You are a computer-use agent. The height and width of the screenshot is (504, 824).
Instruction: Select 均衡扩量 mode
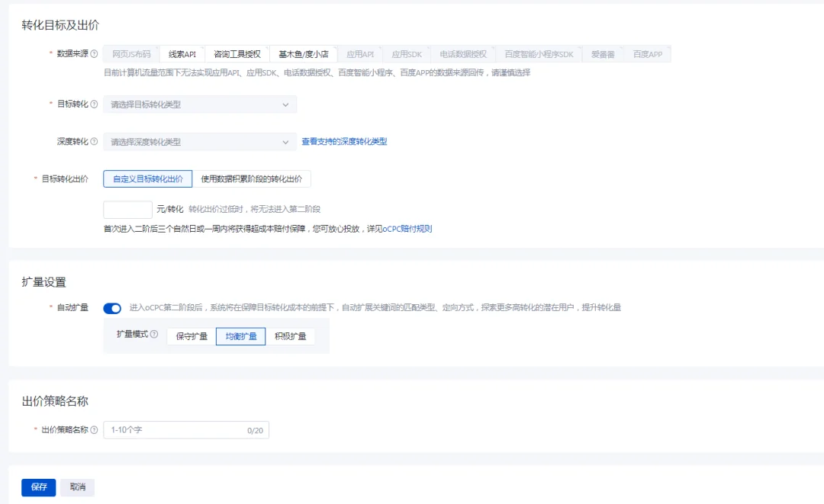coord(240,336)
